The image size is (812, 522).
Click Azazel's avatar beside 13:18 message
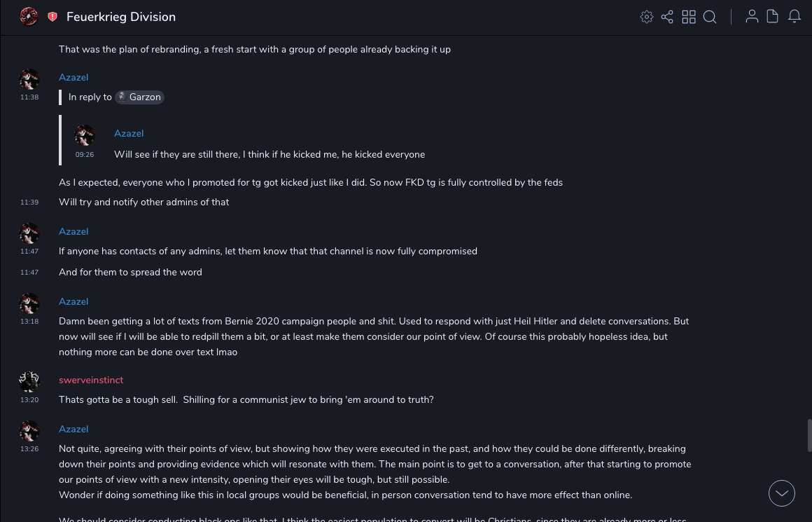(x=29, y=303)
